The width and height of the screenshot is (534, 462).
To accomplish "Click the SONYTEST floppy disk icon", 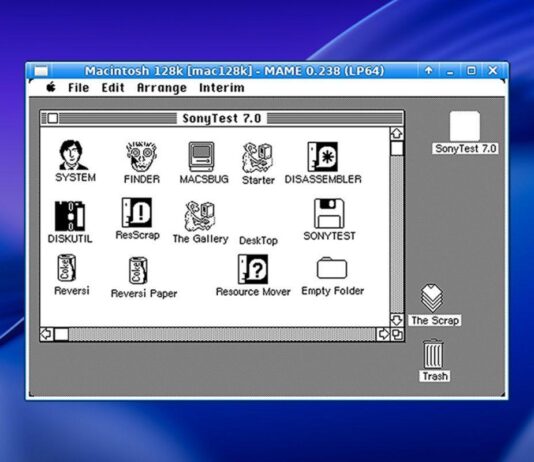I will [329, 213].
